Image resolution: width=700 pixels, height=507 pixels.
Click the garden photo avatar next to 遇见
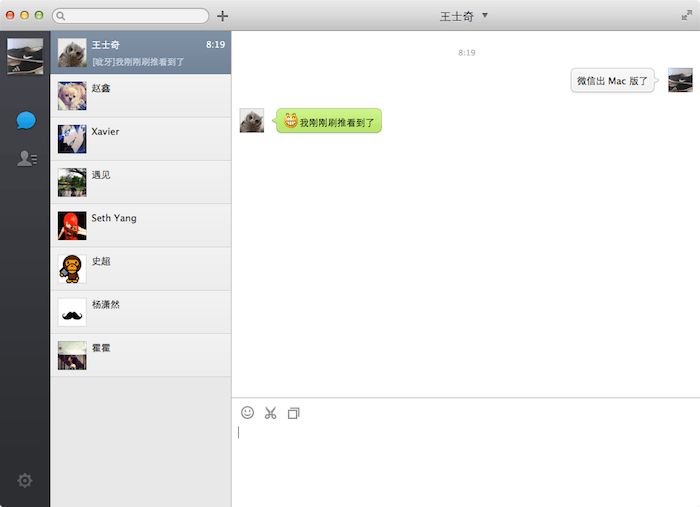[x=72, y=182]
